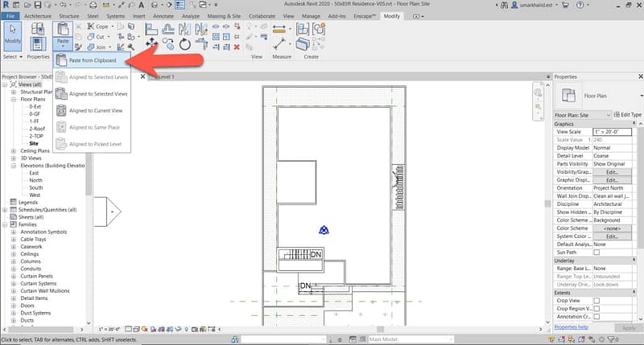Toggle the Crop View checkbox

coord(597,300)
